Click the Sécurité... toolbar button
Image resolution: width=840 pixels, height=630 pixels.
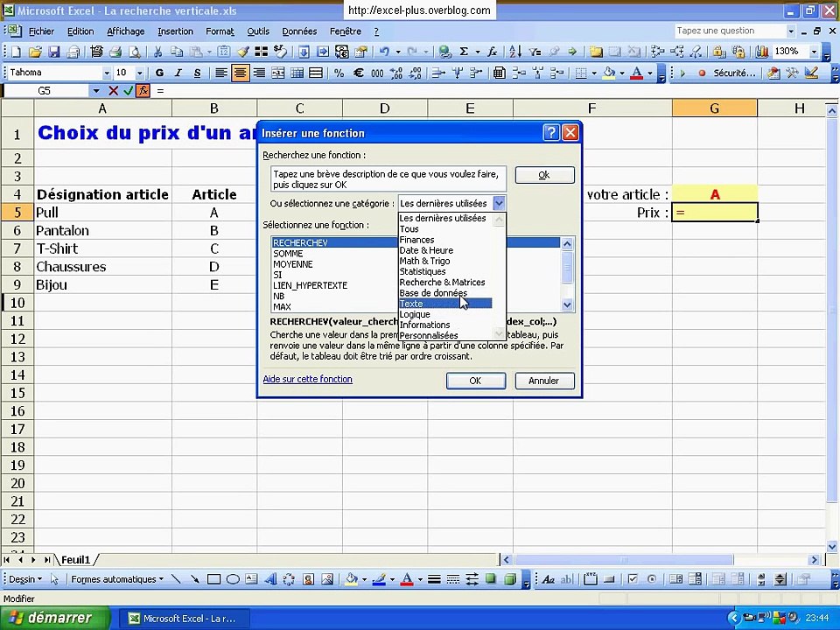734,73
